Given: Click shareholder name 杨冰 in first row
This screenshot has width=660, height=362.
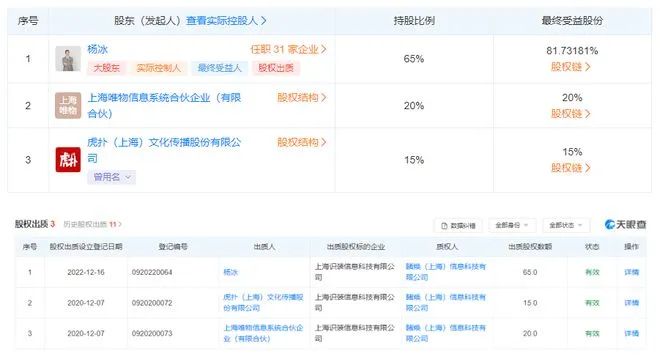Looking at the screenshot, I should [98, 49].
